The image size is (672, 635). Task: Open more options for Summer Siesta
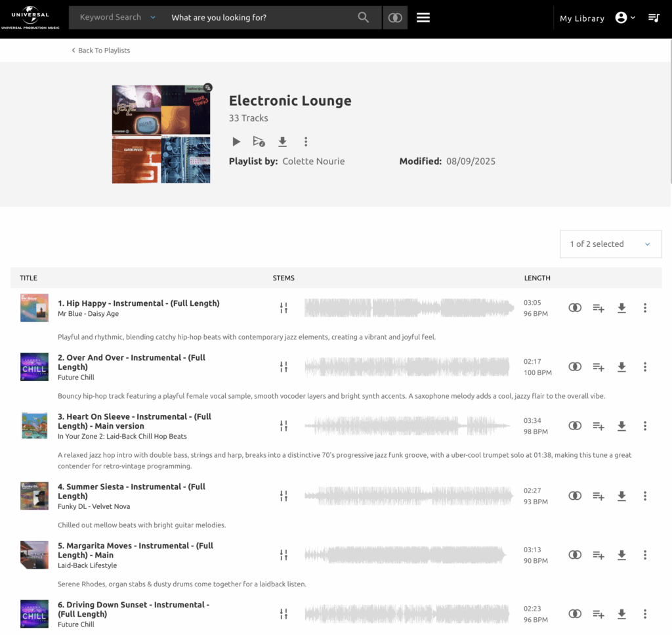tap(644, 496)
